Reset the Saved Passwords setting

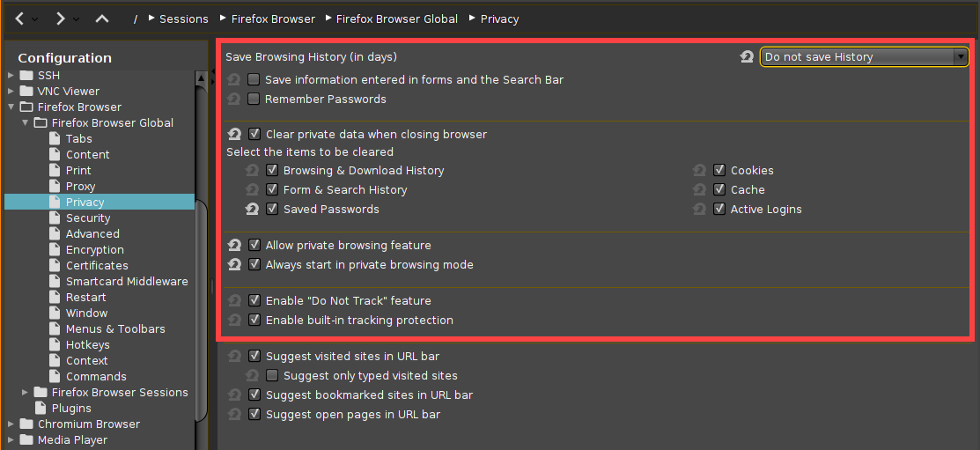tap(252, 210)
